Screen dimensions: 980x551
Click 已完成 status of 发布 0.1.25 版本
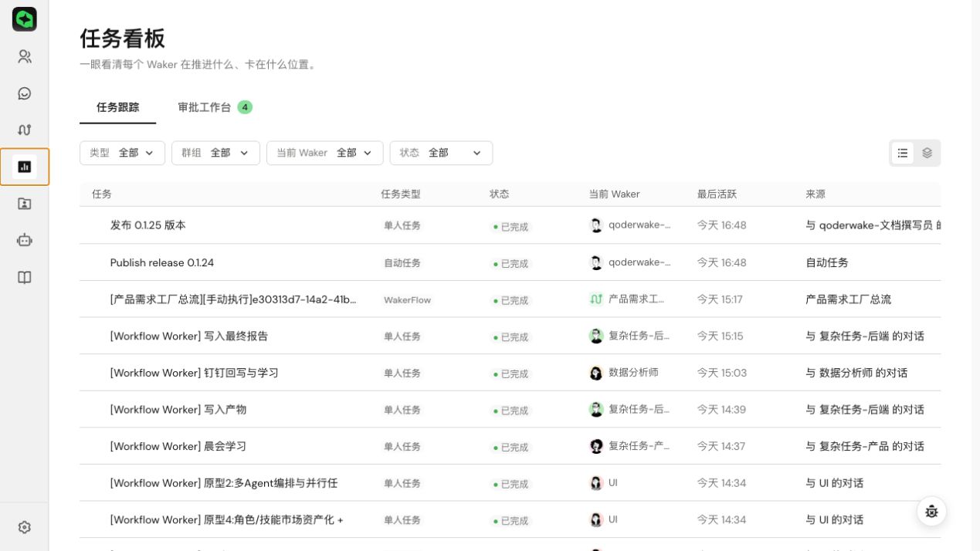pos(510,227)
